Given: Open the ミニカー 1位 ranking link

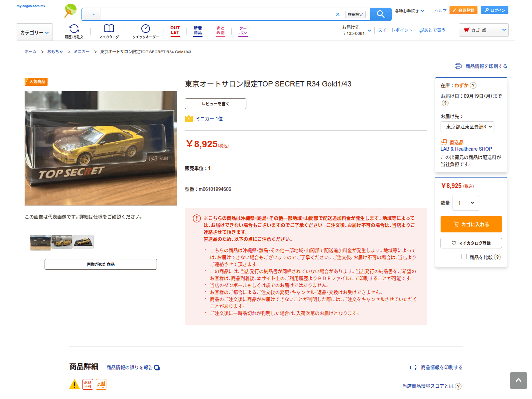Looking at the screenshot, I should point(209,119).
